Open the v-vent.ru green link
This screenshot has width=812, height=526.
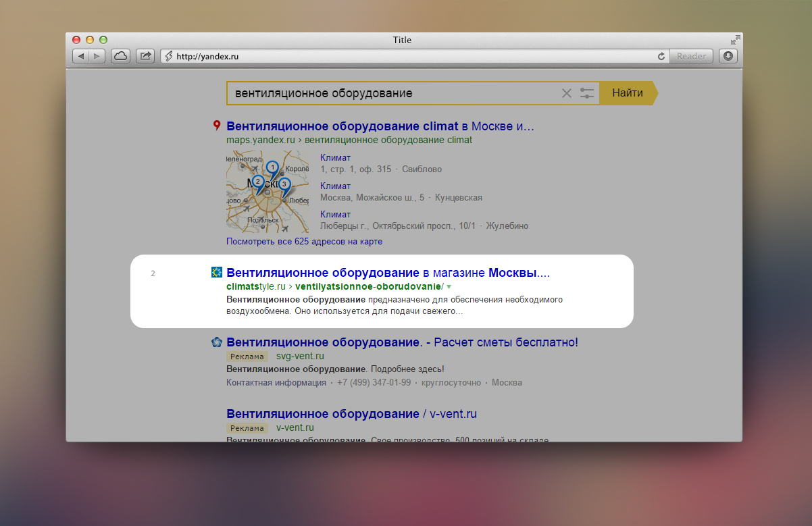point(295,427)
